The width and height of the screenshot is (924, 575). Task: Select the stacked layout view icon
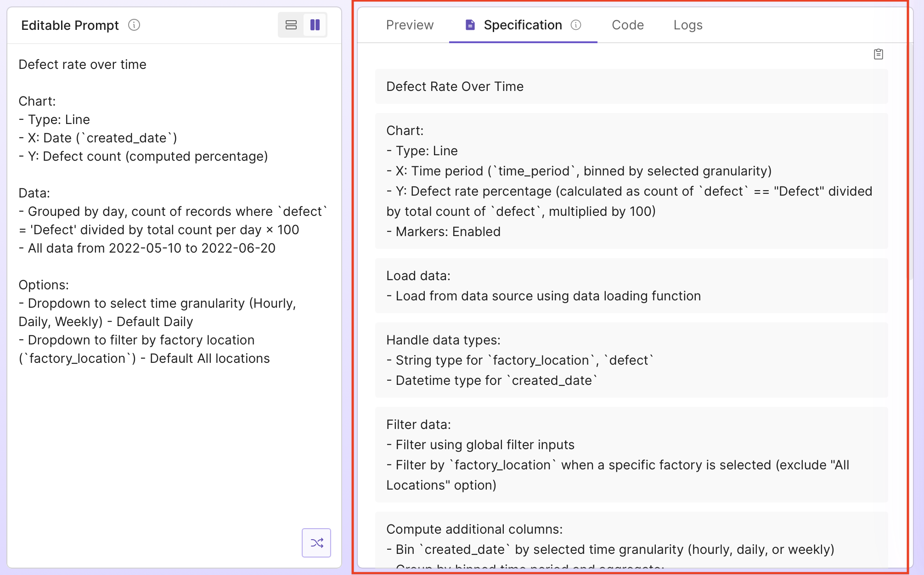291,25
